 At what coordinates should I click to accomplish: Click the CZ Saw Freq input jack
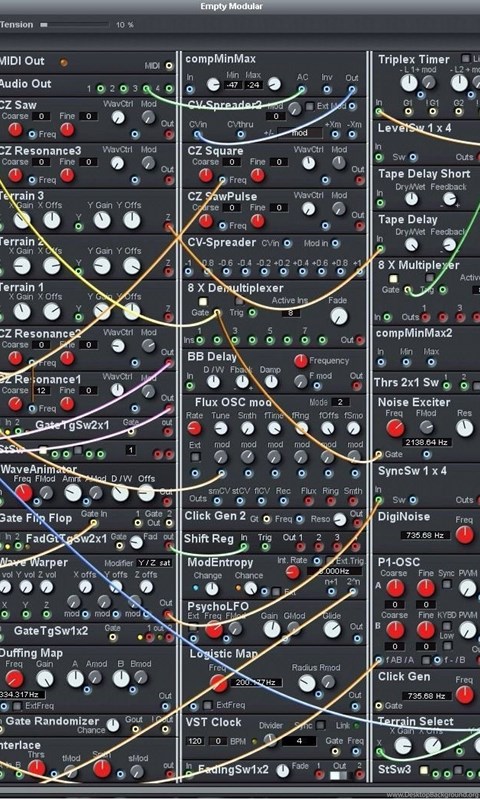tap(32, 135)
